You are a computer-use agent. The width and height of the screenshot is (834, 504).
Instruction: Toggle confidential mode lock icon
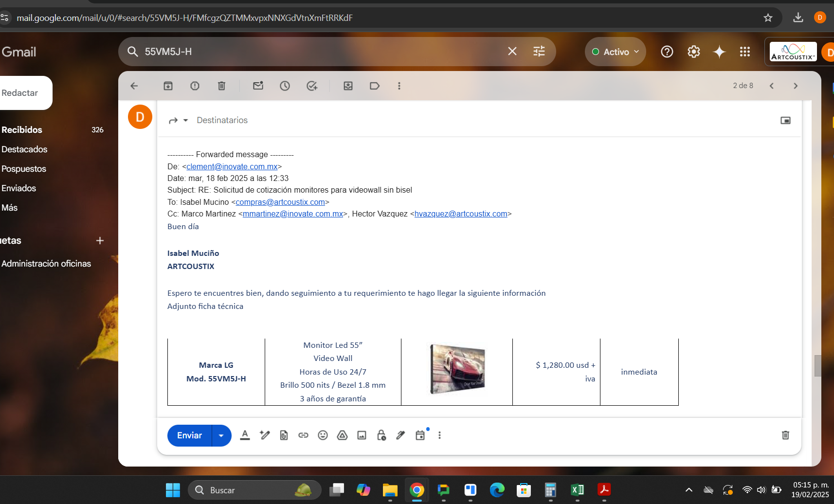pos(381,435)
